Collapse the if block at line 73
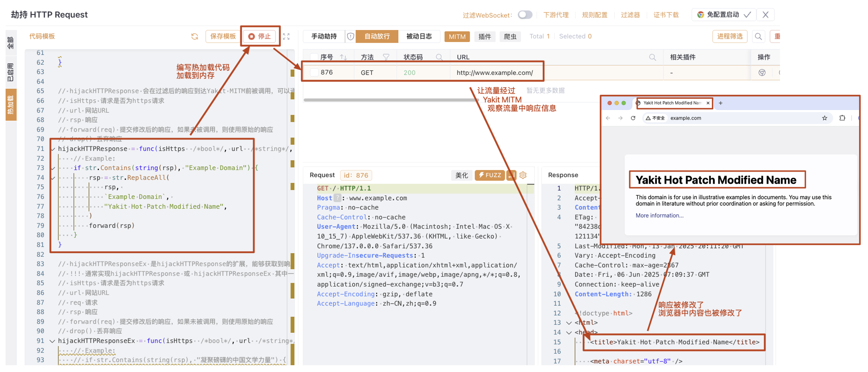868x372 pixels. (52, 168)
